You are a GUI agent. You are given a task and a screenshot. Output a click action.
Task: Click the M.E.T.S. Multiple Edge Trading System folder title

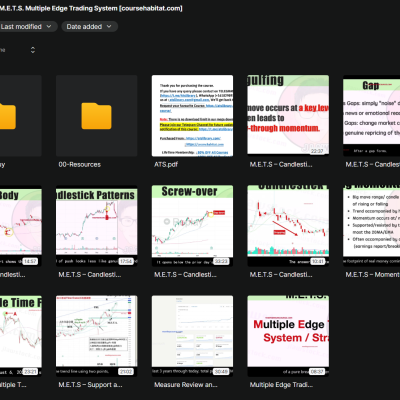[91, 8]
